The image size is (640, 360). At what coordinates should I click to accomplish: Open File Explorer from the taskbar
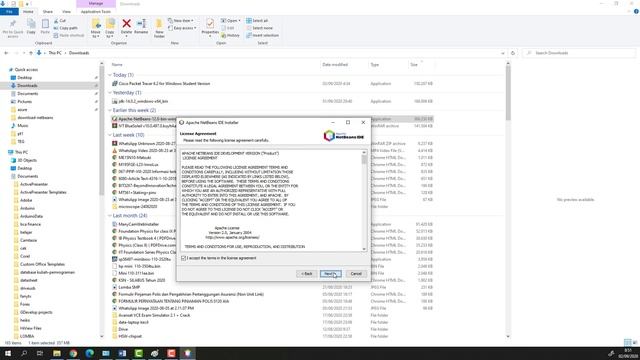(x=57, y=353)
